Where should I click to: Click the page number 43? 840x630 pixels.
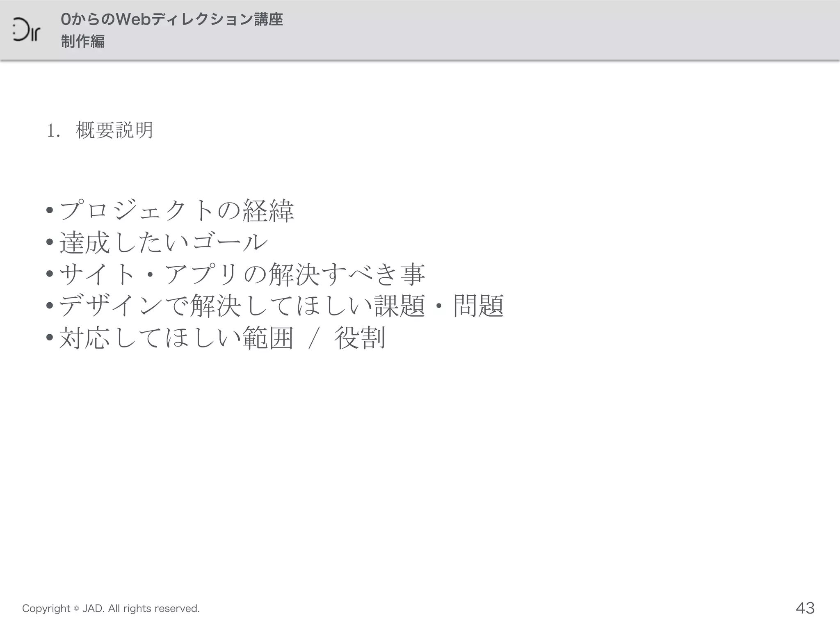coord(805,608)
